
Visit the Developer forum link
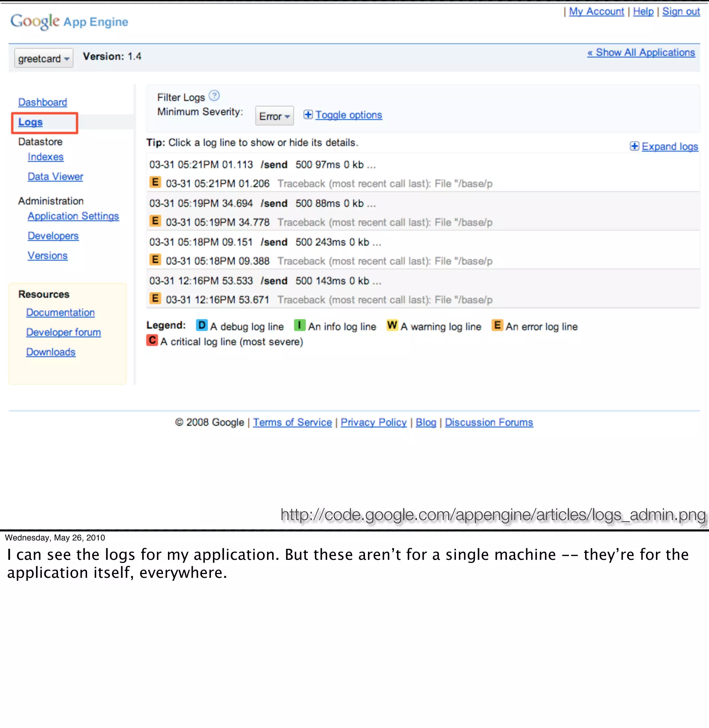point(64,333)
